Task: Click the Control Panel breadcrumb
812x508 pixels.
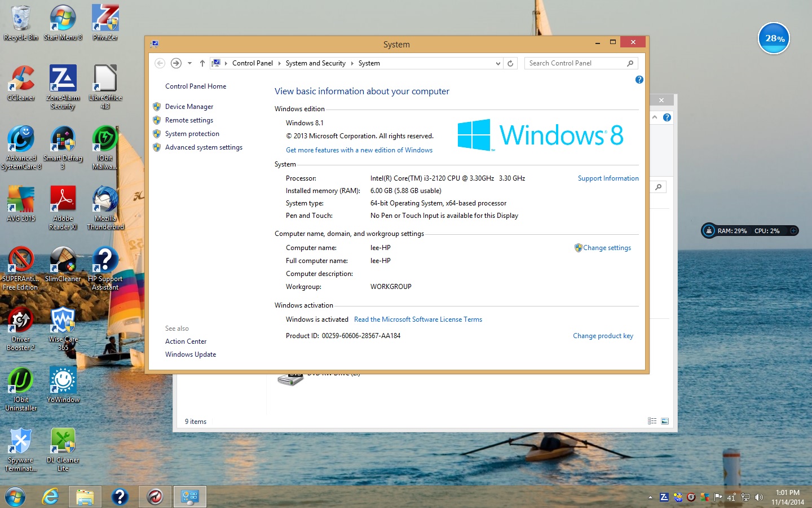Action: tap(252, 63)
